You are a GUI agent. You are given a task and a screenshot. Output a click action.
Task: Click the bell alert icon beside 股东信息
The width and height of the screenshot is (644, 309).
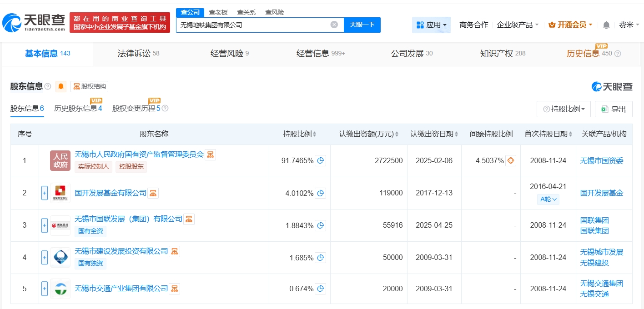pos(61,86)
